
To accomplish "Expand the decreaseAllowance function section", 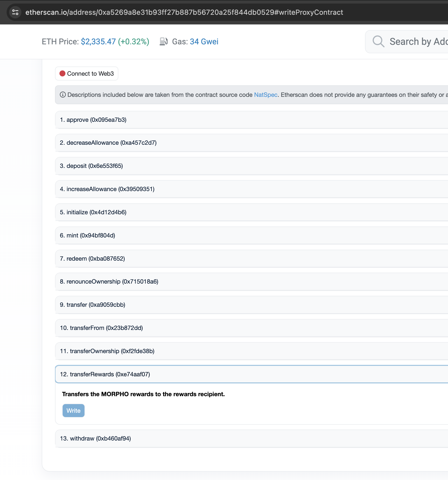I will 108,143.
